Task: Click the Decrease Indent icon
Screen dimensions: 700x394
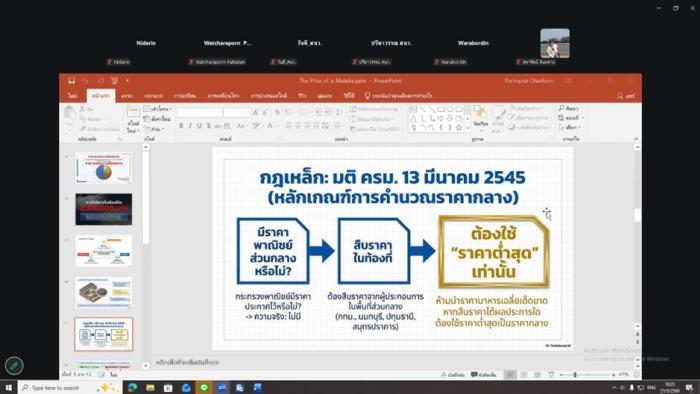Action: coord(318,112)
